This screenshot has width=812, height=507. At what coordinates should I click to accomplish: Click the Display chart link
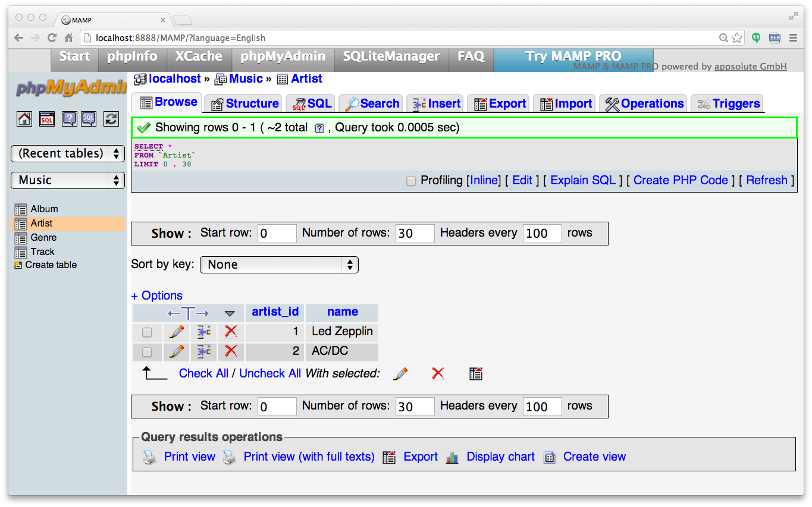point(500,456)
